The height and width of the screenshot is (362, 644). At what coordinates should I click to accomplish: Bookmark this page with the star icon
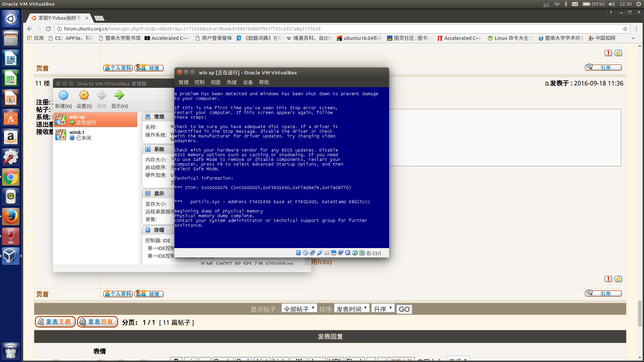pyautogui.click(x=625, y=29)
